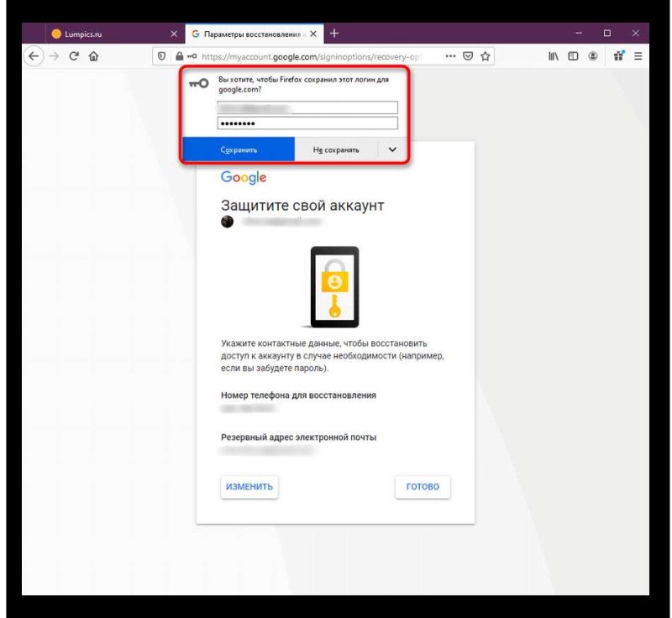Click Сохранить to save the login
Screen dimensions: 672x618
click(239, 149)
